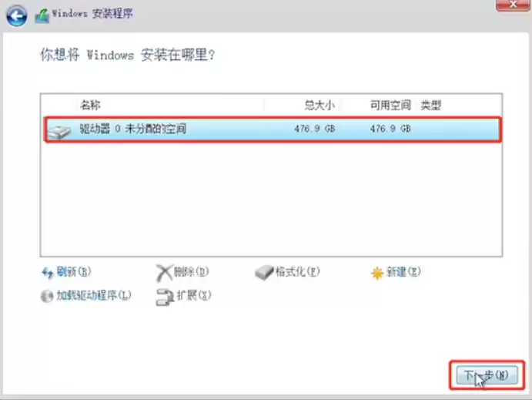
Task: Click free space value 476.9 GB
Action: tap(390, 129)
